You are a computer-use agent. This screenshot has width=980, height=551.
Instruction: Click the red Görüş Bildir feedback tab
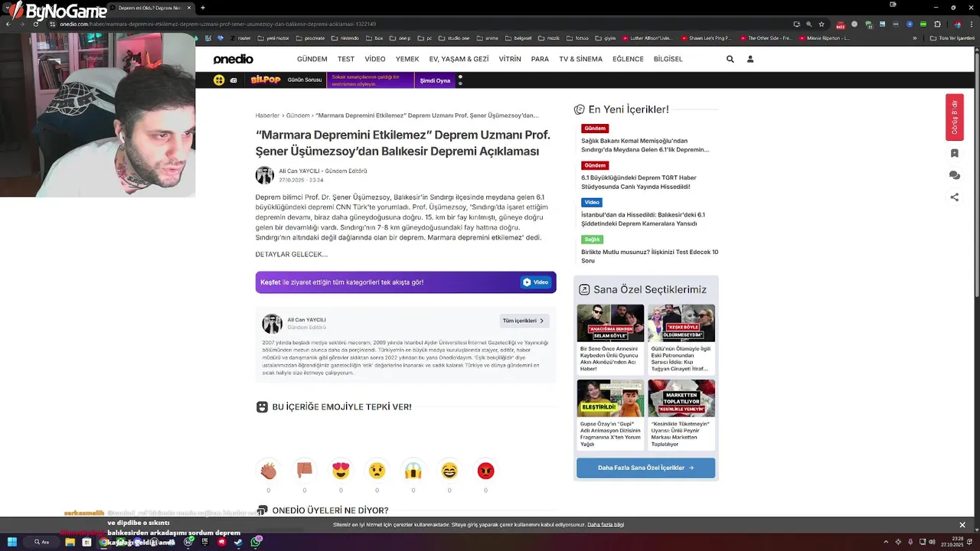[x=954, y=117]
